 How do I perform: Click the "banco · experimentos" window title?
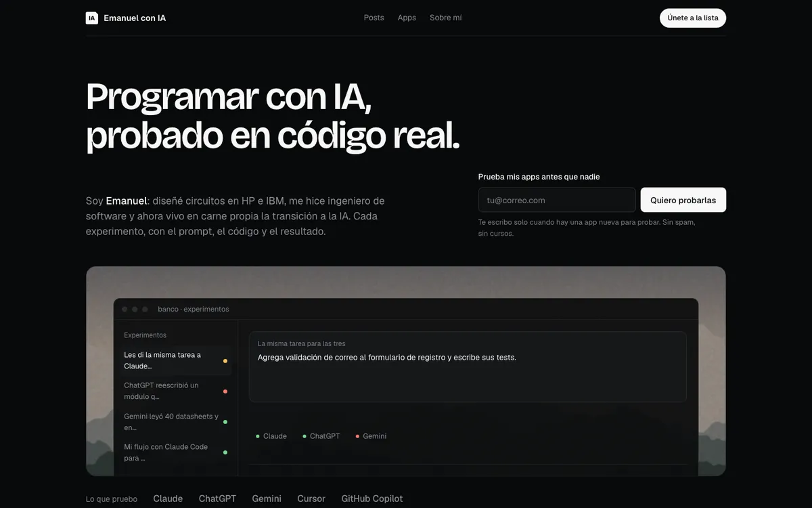[194, 309]
